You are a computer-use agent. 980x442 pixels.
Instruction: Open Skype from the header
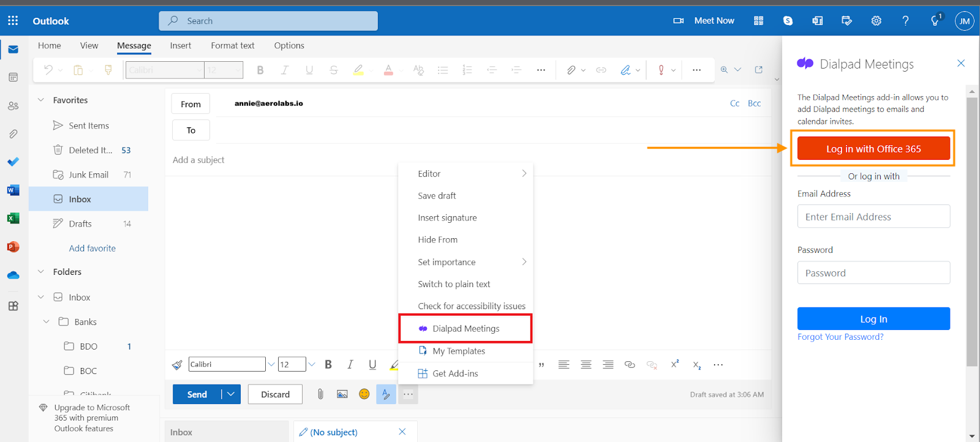pos(788,21)
